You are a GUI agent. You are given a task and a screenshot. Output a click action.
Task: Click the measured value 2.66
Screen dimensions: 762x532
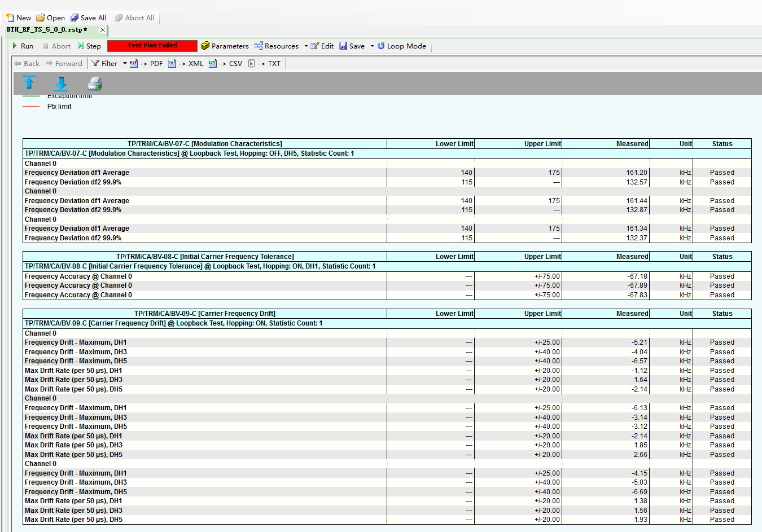coord(641,455)
